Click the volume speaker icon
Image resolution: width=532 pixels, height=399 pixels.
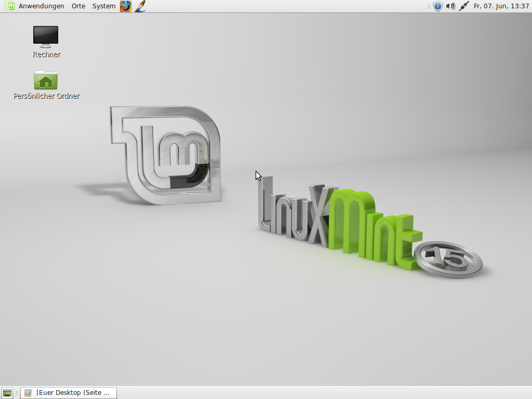point(450,6)
